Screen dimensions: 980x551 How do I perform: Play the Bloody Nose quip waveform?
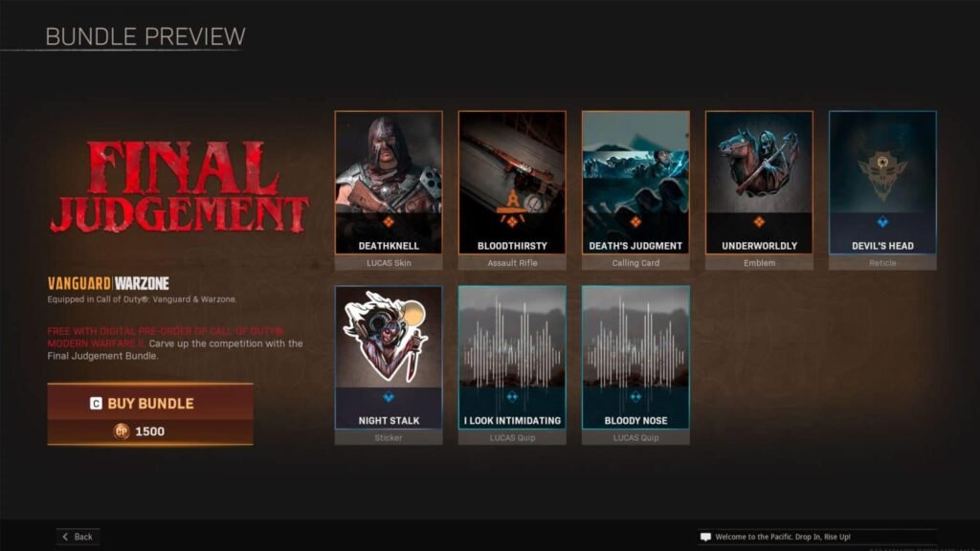click(635, 344)
